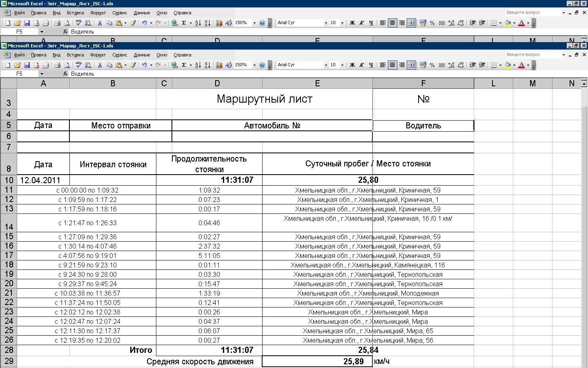588x368 pixels.
Task: Toggle Merge and Center in front window
Action: pos(411,65)
